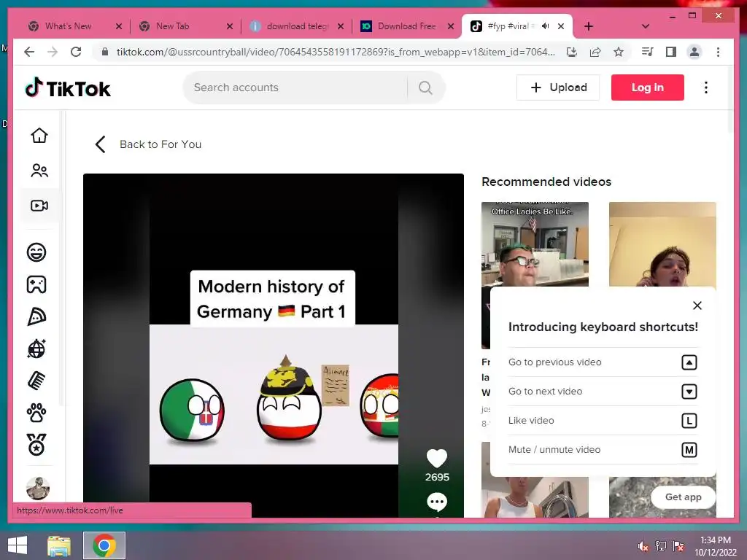Close the keyboard shortcuts popup

[697, 306]
